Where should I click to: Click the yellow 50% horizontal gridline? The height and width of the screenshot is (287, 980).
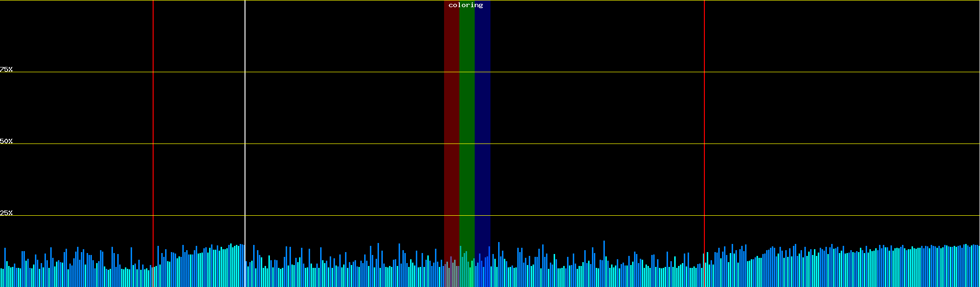click(x=335, y=144)
